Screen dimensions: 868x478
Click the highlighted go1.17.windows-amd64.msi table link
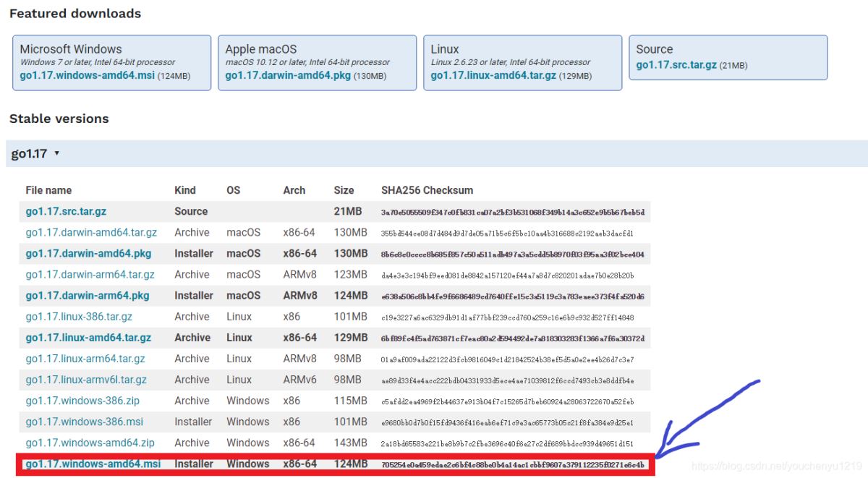tap(93, 464)
